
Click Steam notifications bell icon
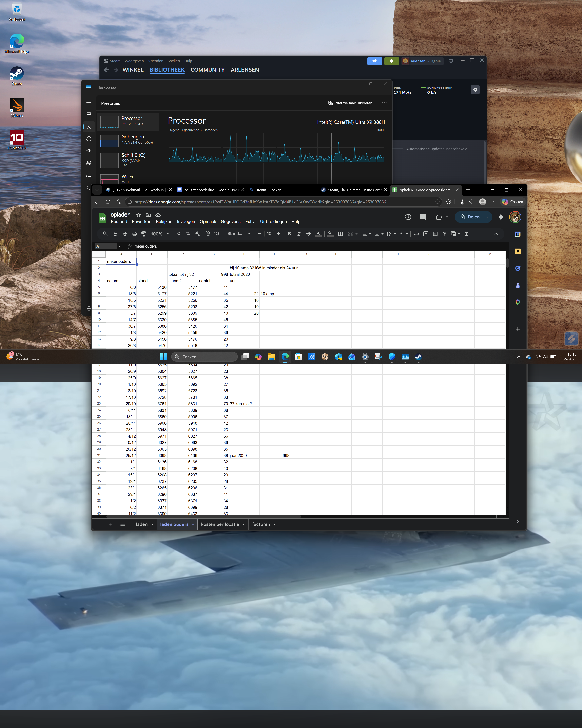391,61
